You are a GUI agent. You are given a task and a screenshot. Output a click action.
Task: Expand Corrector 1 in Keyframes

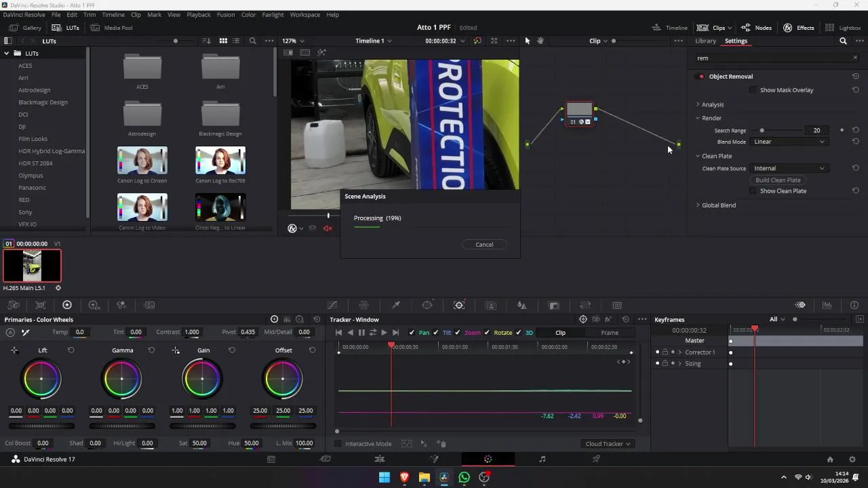pos(680,352)
